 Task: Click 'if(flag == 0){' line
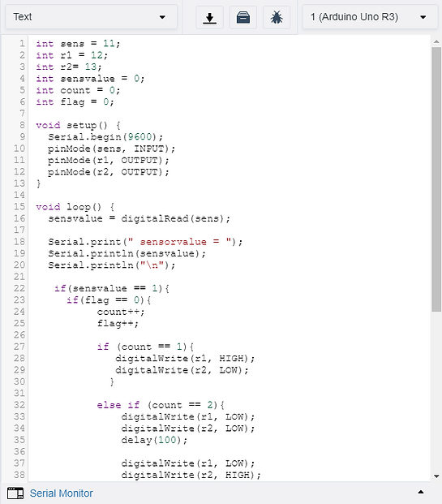pos(109,300)
